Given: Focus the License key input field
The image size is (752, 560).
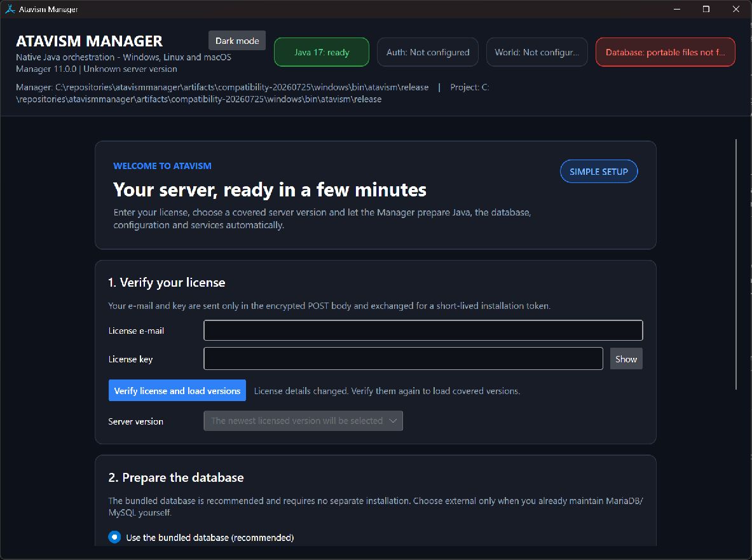Looking at the screenshot, I should (x=403, y=359).
